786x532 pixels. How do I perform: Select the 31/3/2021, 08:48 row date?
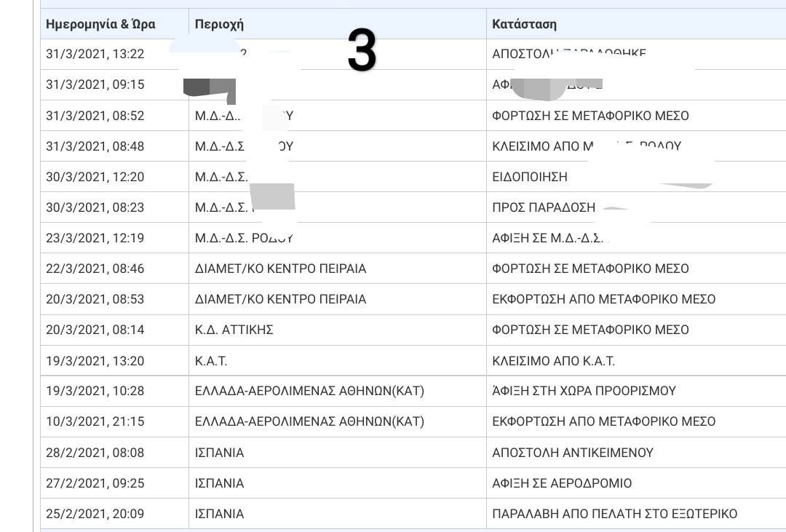[95, 146]
